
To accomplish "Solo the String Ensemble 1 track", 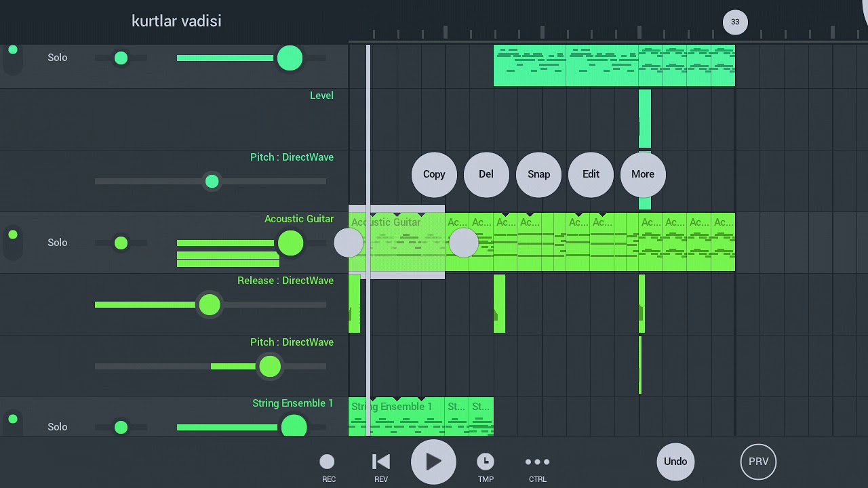I will pyautogui.click(x=58, y=427).
